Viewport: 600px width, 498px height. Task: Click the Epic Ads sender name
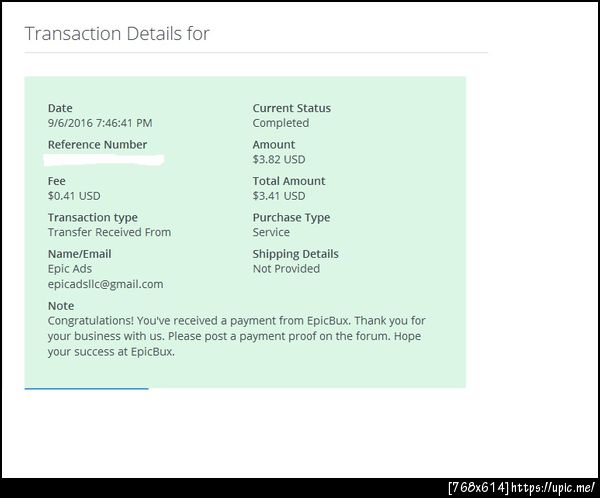(x=70, y=269)
